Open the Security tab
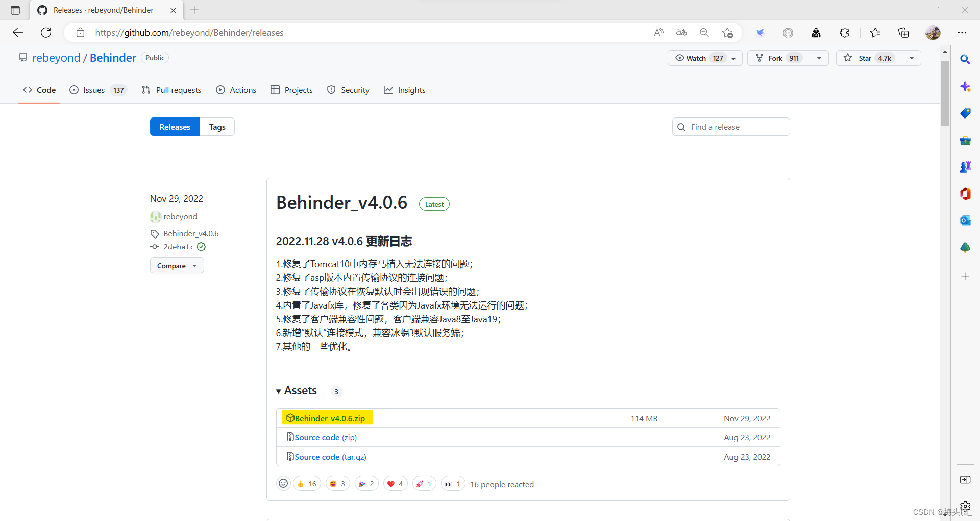 pos(348,90)
